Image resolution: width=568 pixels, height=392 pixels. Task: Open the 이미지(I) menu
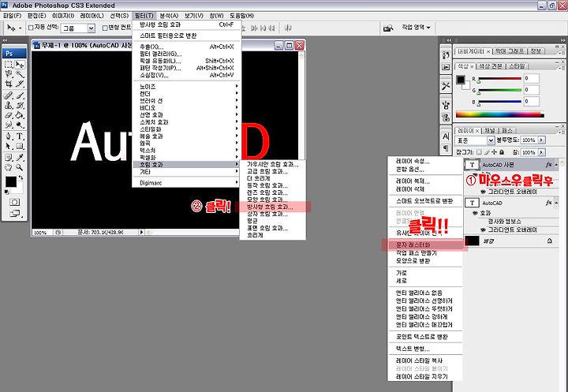(63, 16)
